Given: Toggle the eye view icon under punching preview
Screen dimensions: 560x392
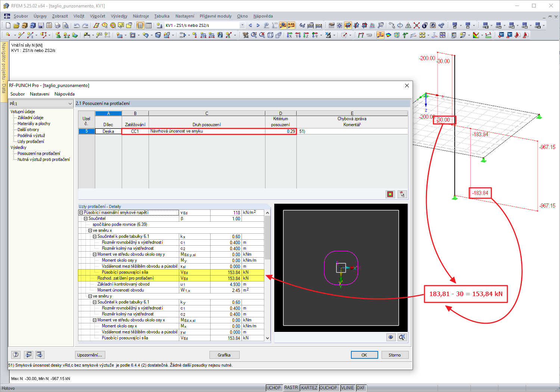Looking at the screenshot, I should tap(391, 337).
